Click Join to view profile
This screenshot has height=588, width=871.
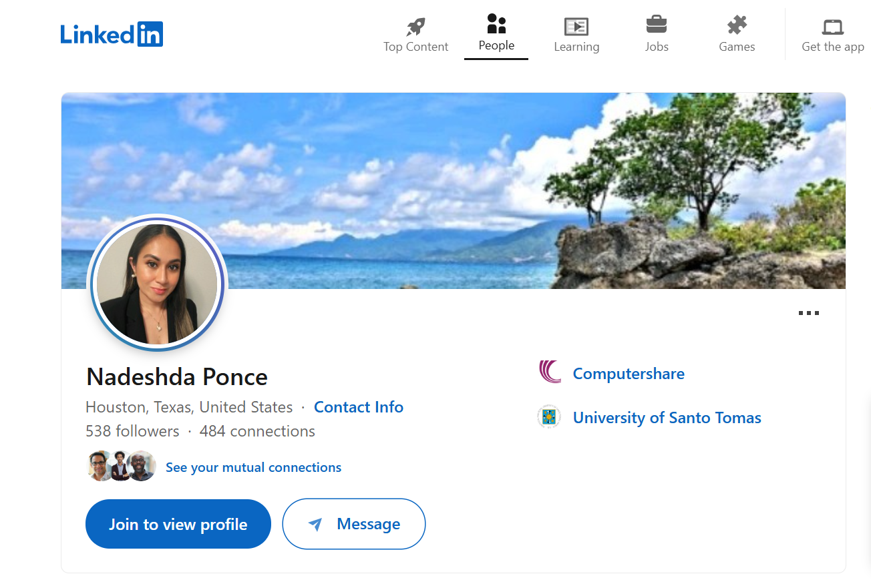coord(178,524)
